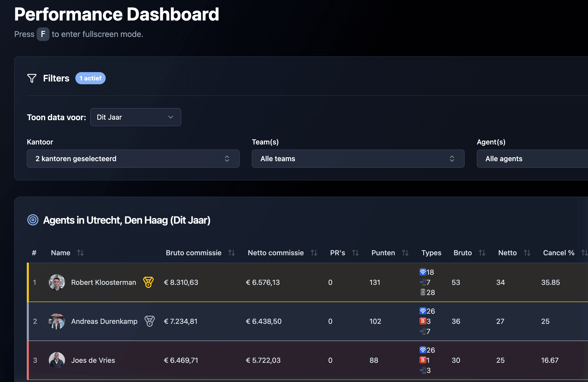Click Robert Kloosterman's avatar photo

pos(57,282)
